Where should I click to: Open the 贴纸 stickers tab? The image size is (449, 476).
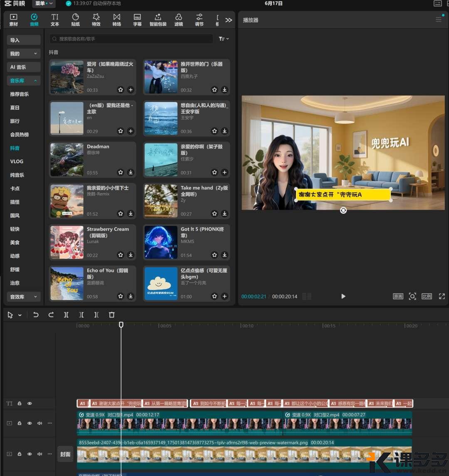76,20
